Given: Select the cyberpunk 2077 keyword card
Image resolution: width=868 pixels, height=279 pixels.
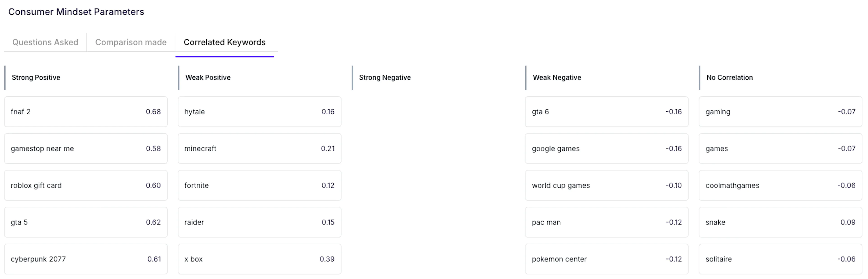Looking at the screenshot, I should coord(86,259).
